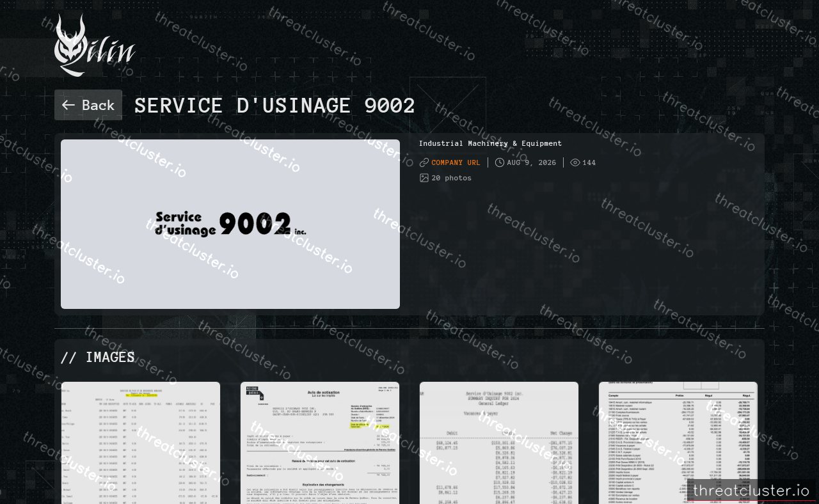Click the clock icon beside AUG 9, 2026
Viewport: 819px width, 504px height.
click(x=500, y=162)
